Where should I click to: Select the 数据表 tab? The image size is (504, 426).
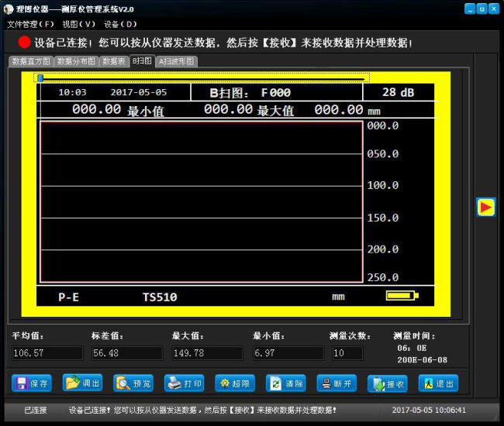[x=114, y=61]
